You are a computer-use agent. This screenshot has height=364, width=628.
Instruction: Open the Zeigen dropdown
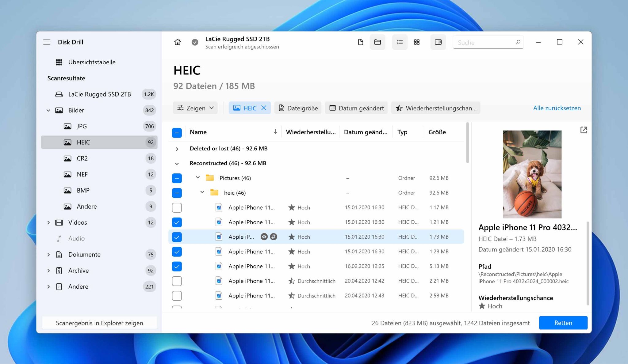tap(195, 108)
